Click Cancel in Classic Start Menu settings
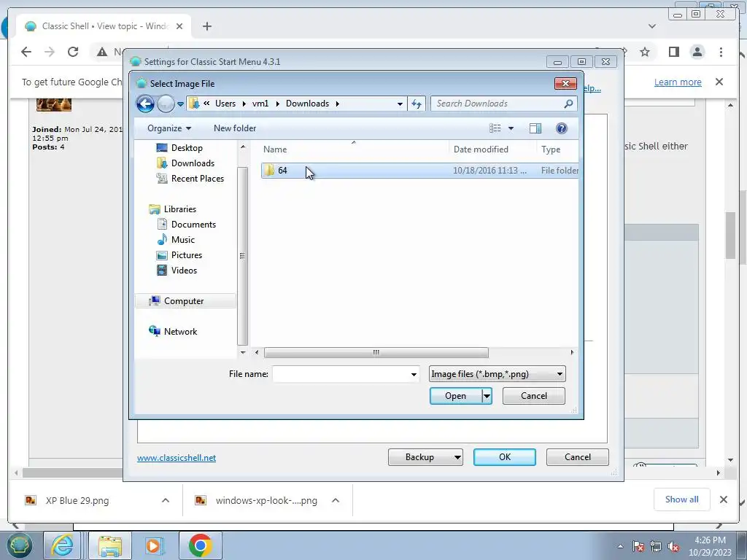Viewport: 747px width, 560px height. click(x=578, y=457)
